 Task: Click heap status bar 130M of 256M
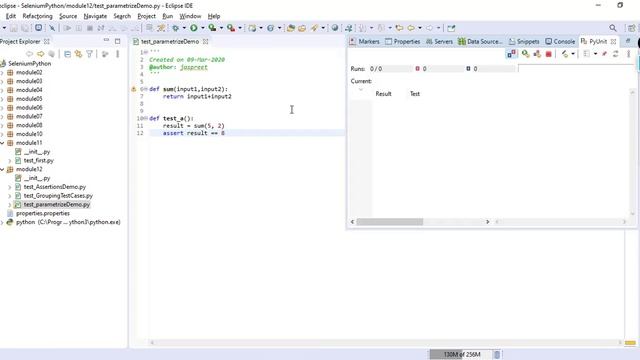[462, 354]
